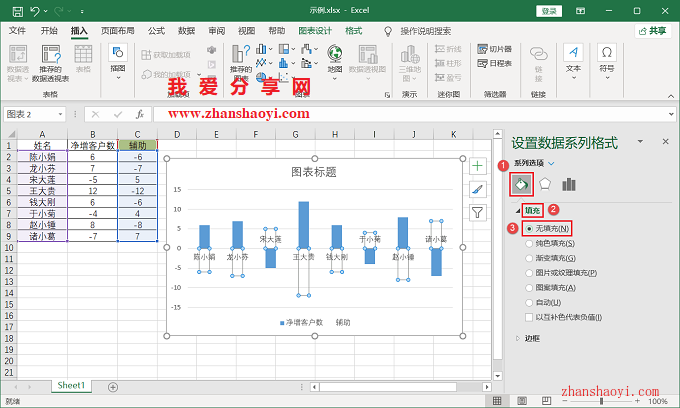680x408 pixels.
Task: Select cell C1 with header 辅助
Action: pos(137,145)
